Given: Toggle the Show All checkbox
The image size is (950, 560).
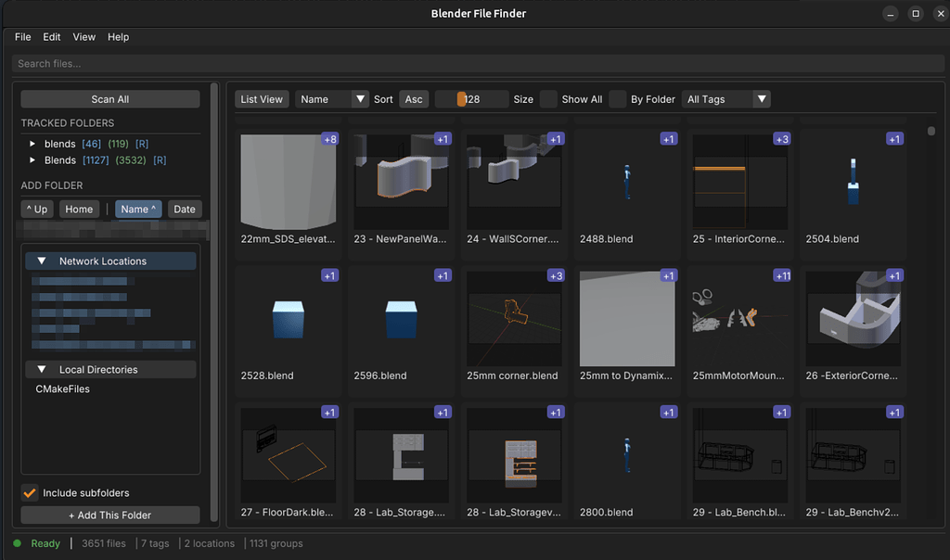Looking at the screenshot, I should pyautogui.click(x=548, y=99).
